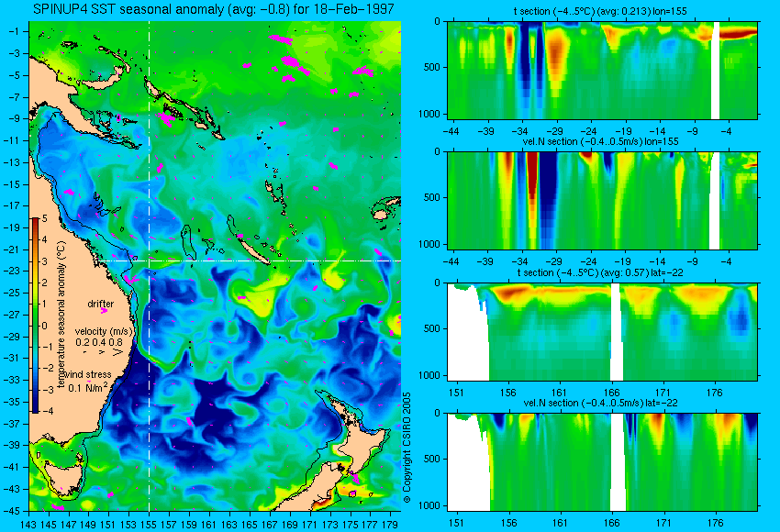Click the 500 depth tick of lon=155 temperature section
This screenshot has width=780, height=532.
[x=432, y=67]
